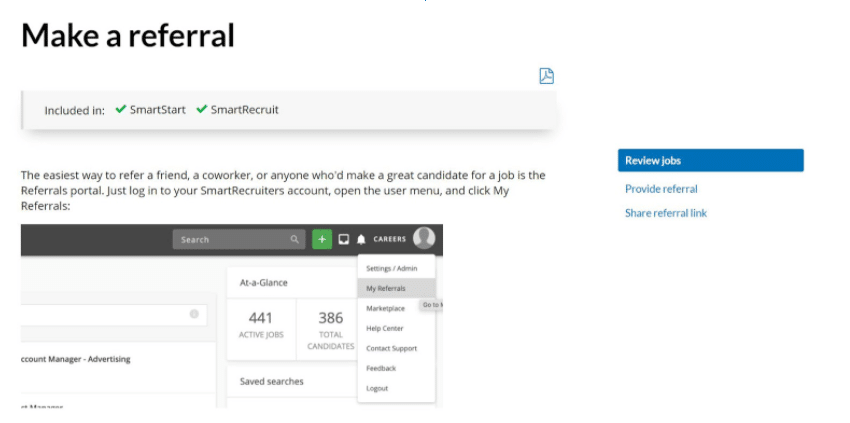This screenshot has width=850, height=423.
Task: Click the info icon in the filter field
Action: point(194,314)
